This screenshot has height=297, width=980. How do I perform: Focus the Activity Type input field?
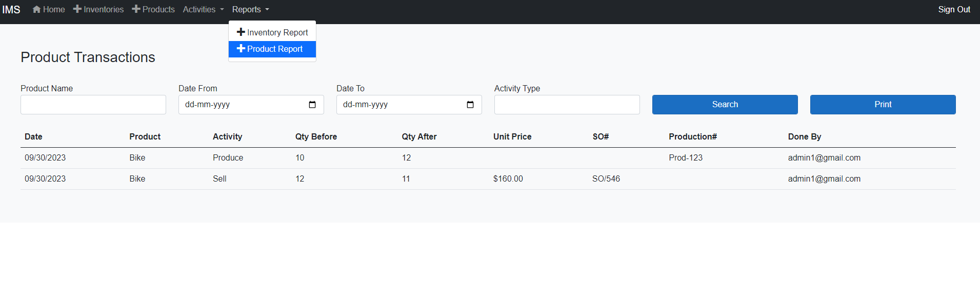(567, 105)
